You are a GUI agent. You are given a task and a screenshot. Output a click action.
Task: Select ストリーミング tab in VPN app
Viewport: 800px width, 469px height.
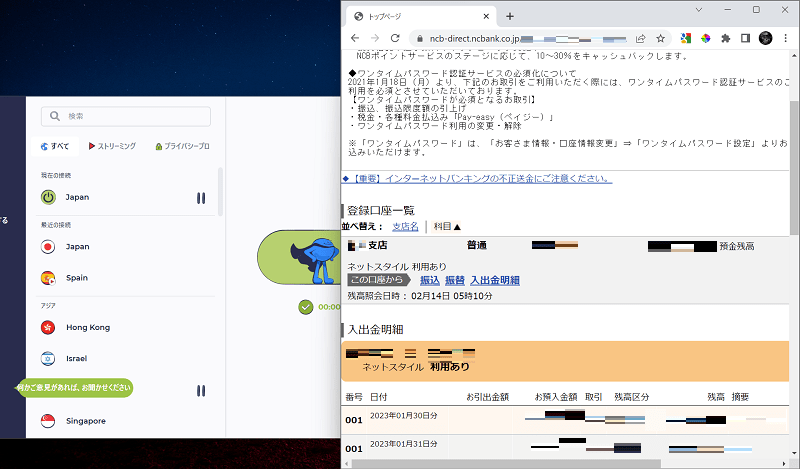112,146
